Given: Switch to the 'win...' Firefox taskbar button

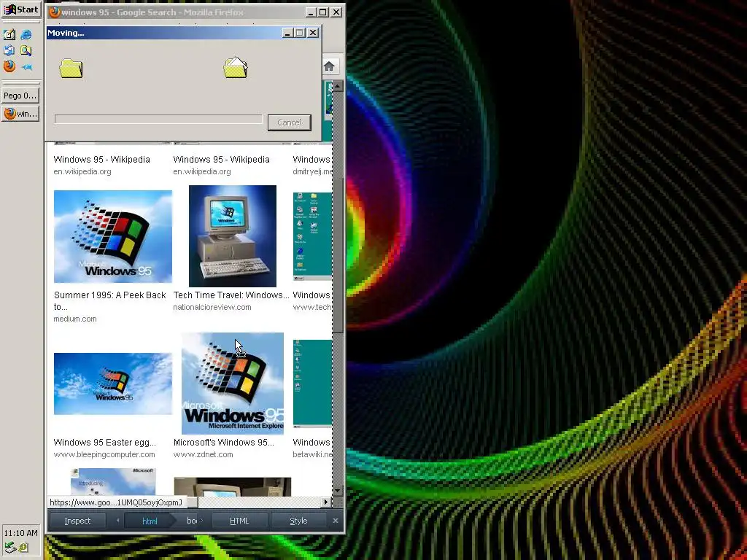Looking at the screenshot, I should 20,114.
